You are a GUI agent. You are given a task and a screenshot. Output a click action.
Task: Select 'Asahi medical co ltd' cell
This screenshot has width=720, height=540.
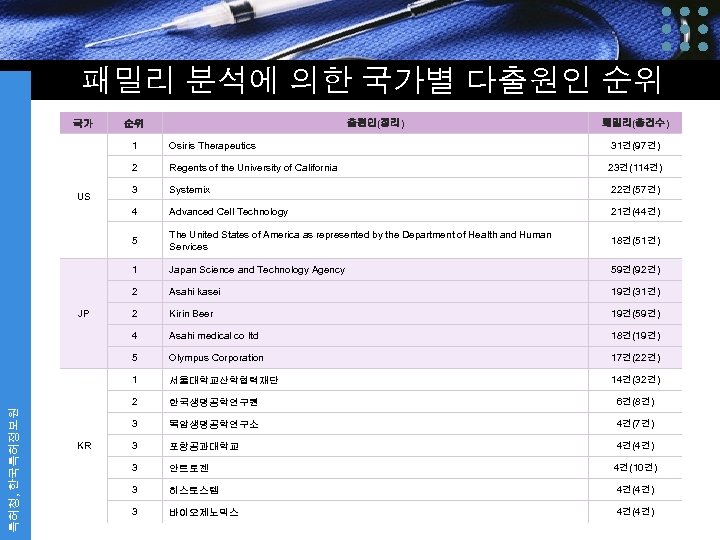(375, 336)
